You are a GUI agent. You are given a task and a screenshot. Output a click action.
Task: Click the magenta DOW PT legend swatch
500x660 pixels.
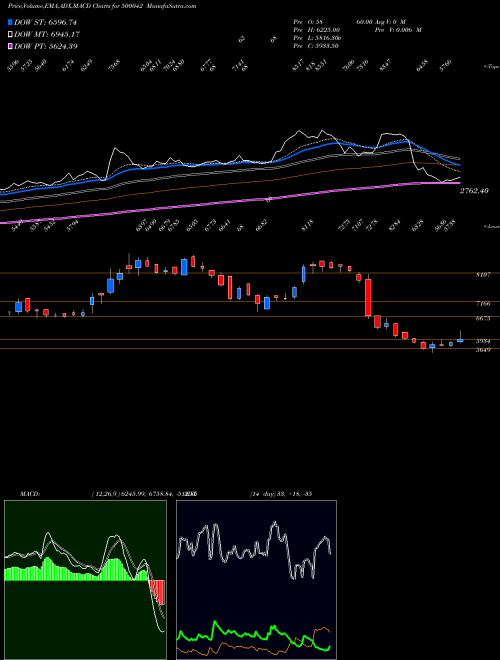[11, 46]
